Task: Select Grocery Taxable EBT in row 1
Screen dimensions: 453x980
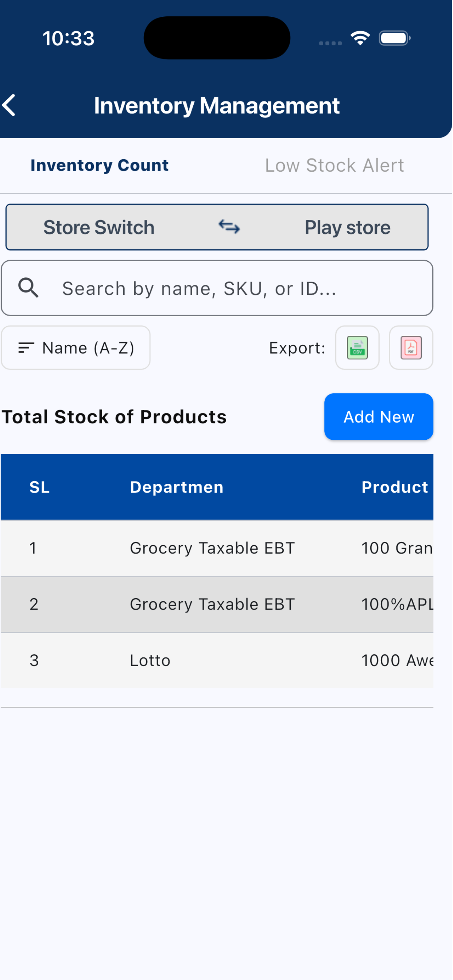Action: [212, 548]
